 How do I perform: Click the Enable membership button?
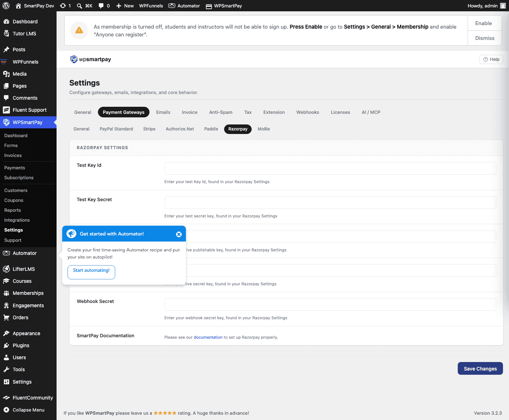tap(485, 23)
